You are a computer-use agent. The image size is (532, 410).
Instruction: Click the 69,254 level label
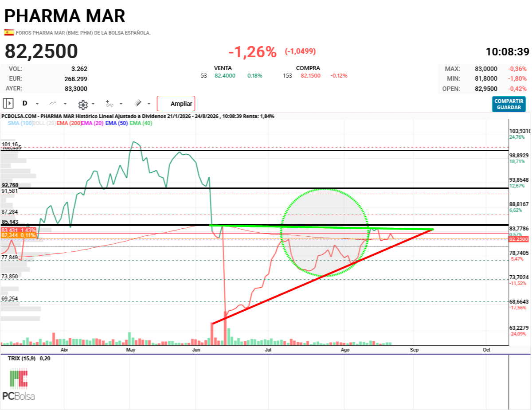click(10, 299)
